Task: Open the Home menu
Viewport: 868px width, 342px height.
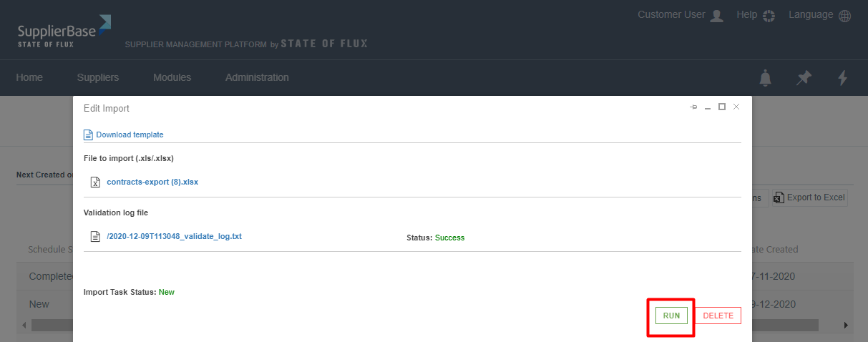Action: (29, 77)
